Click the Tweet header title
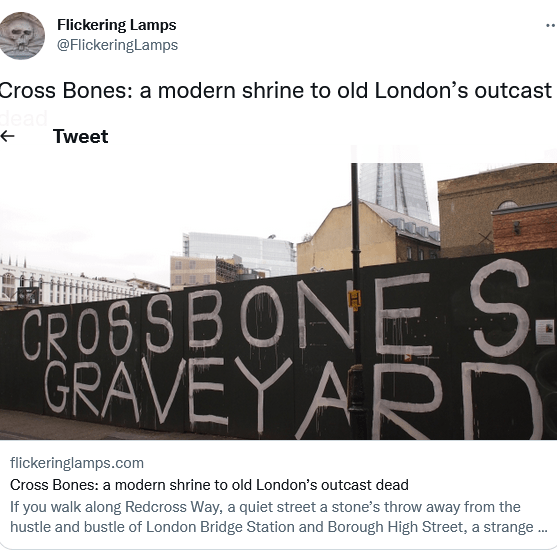The image size is (557, 557). [81, 136]
